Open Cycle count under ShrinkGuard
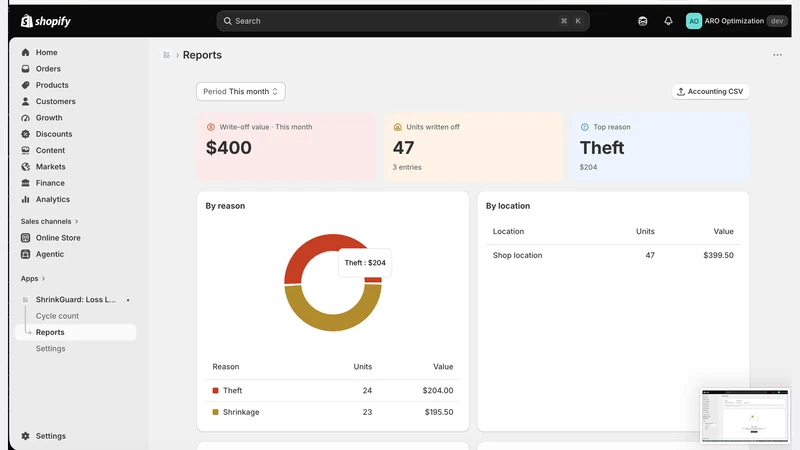This screenshot has width=800, height=450. 57,316
